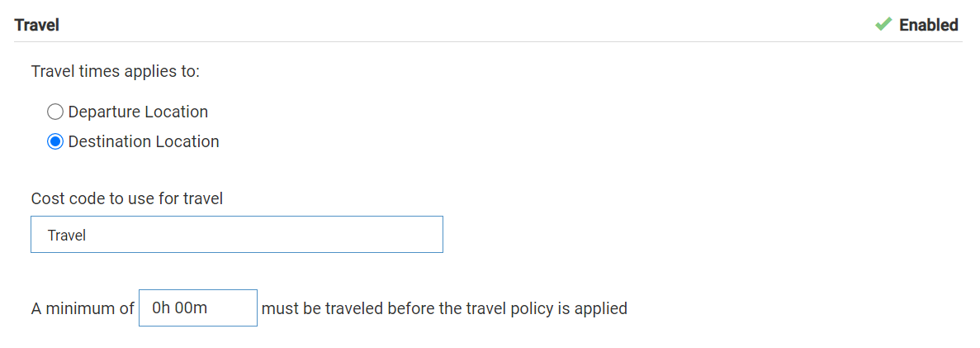Viewport: 980px width, 348px height.
Task: Click the green checkmark beside Enabled
Action: 884,25
